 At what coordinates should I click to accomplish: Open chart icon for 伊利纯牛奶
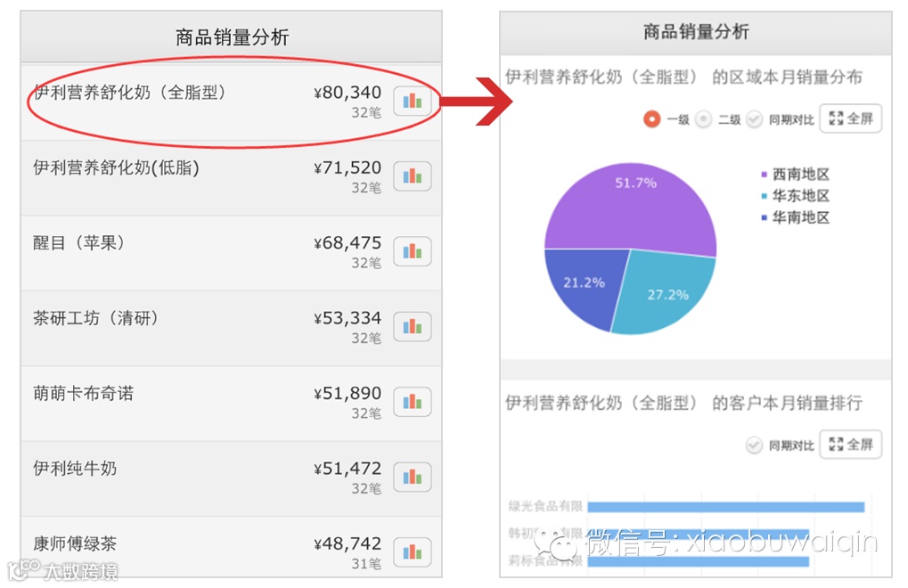point(413,477)
